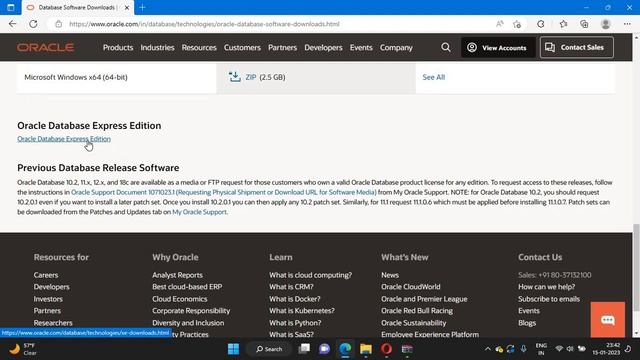Open the What is Docker? link
640x360 pixels.
pos(295,299)
